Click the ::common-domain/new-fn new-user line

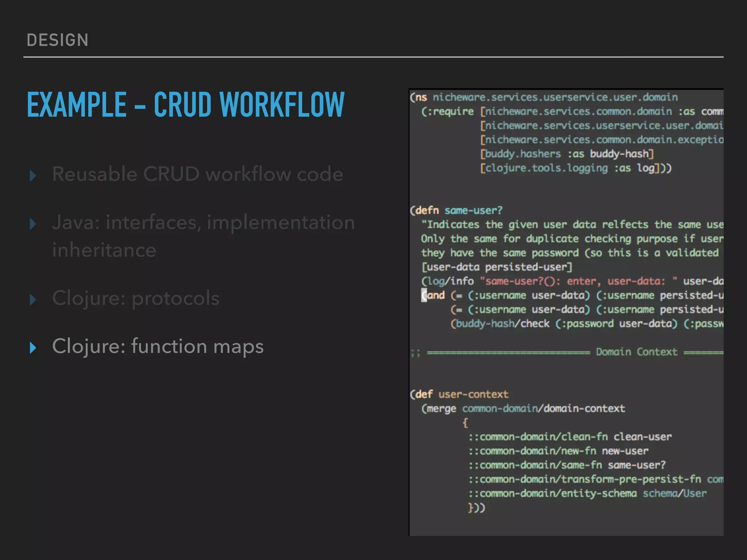pyautogui.click(x=558, y=451)
